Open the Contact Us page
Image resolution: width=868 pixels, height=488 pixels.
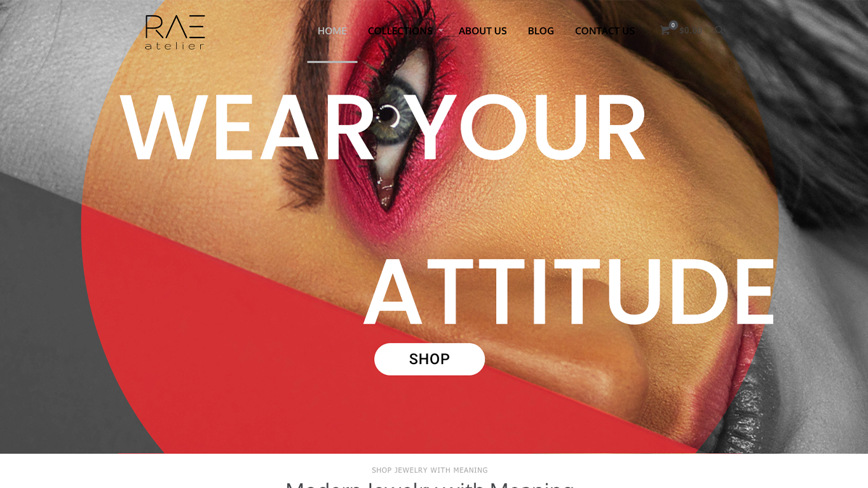(605, 30)
